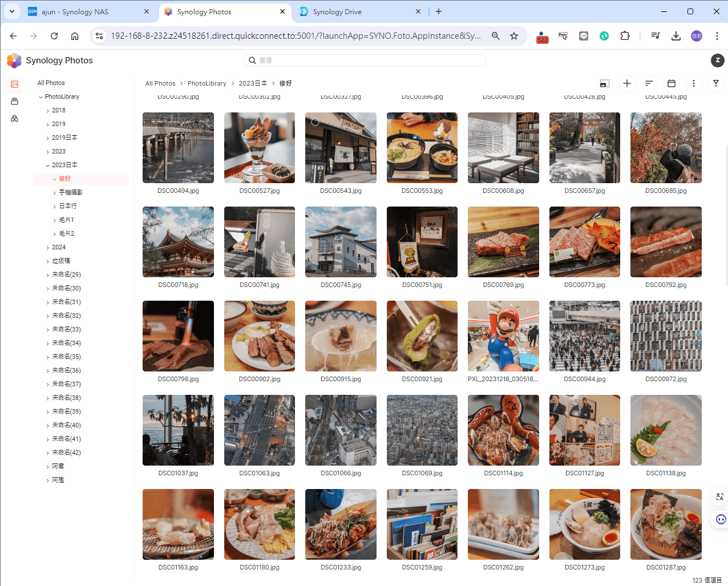This screenshot has height=586, width=728.
Task: Open the chat assistant bubble at right edge
Action: [721, 519]
